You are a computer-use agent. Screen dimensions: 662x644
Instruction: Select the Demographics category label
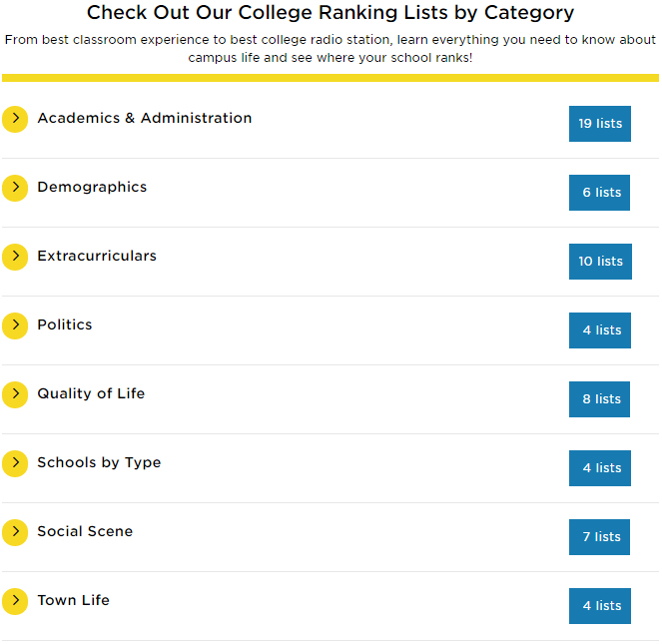[92, 187]
